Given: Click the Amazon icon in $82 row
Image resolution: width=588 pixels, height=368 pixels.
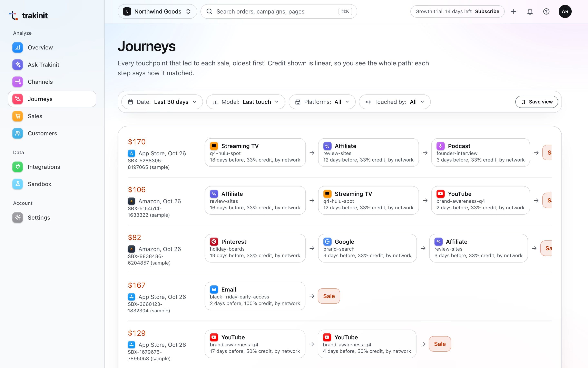Looking at the screenshot, I should coord(131,249).
